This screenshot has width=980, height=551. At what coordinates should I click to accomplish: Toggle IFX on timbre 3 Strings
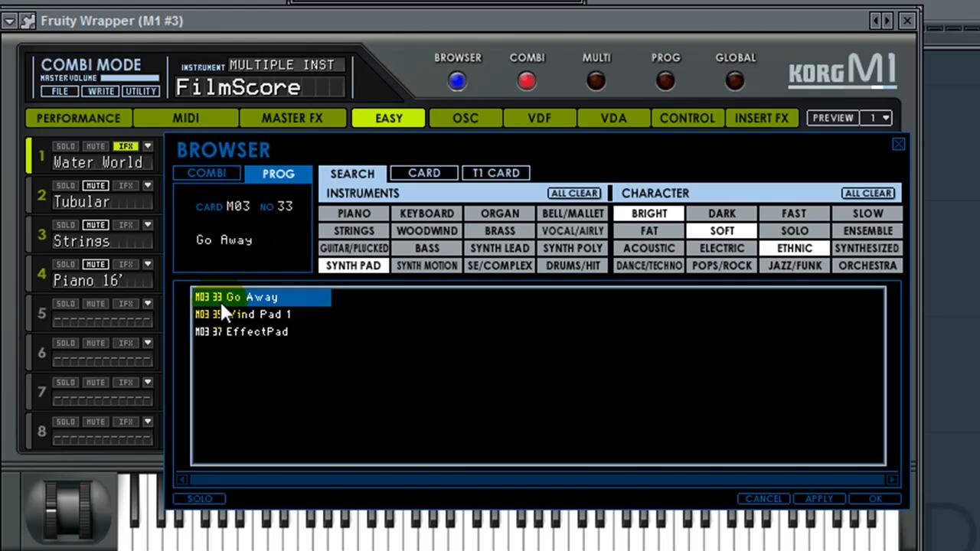tap(126, 225)
